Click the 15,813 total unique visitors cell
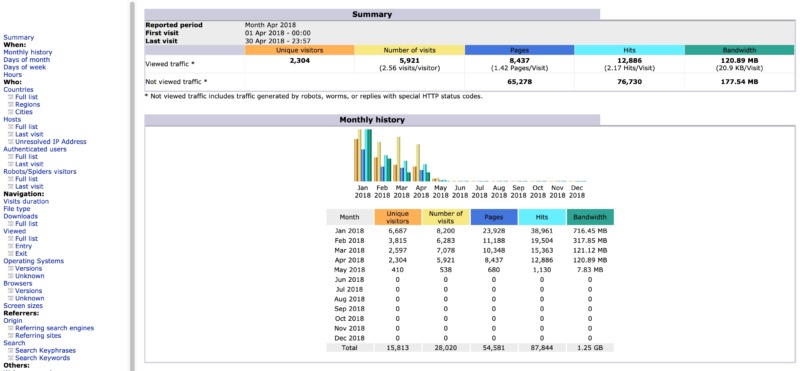 [x=398, y=348]
